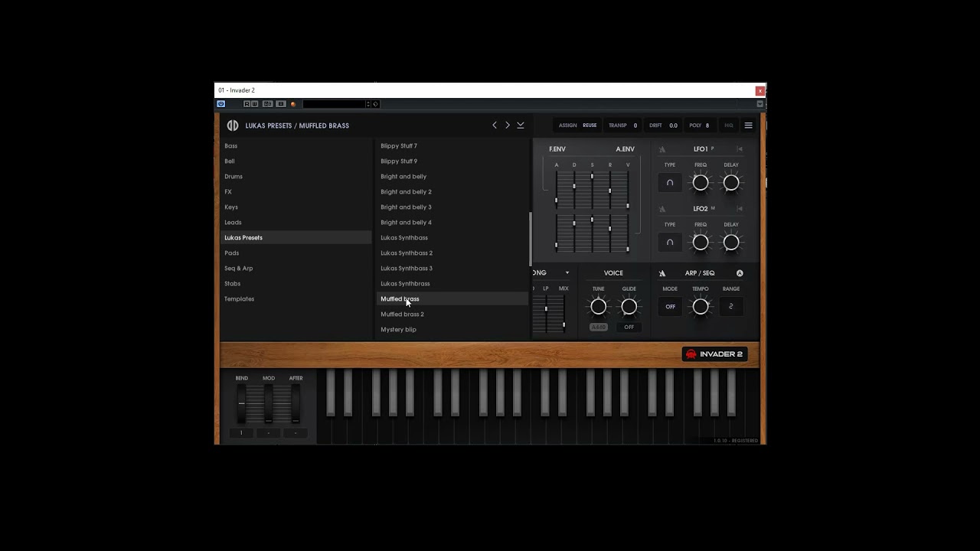Load the Mystery blip preset
980x551 pixels.
pos(452,330)
